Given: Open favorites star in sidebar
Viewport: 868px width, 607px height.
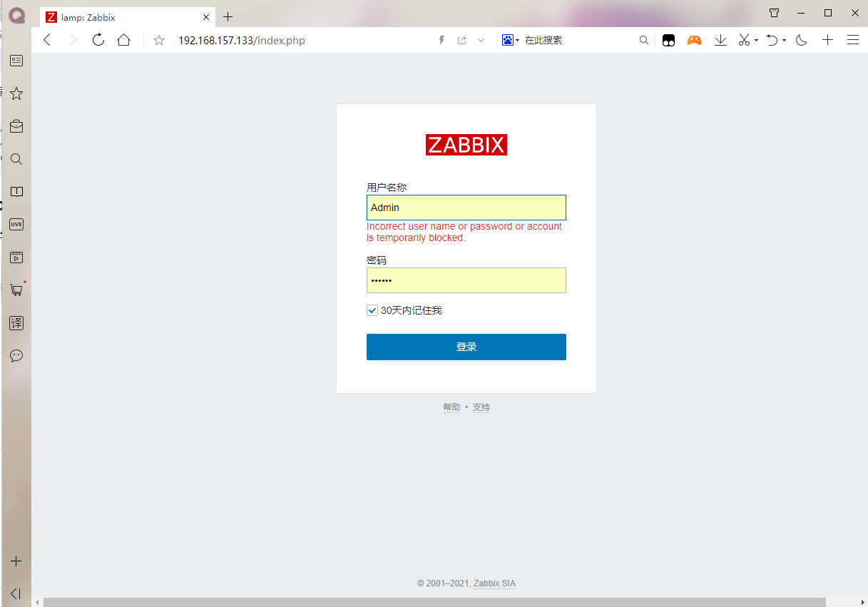Looking at the screenshot, I should pyautogui.click(x=16, y=93).
